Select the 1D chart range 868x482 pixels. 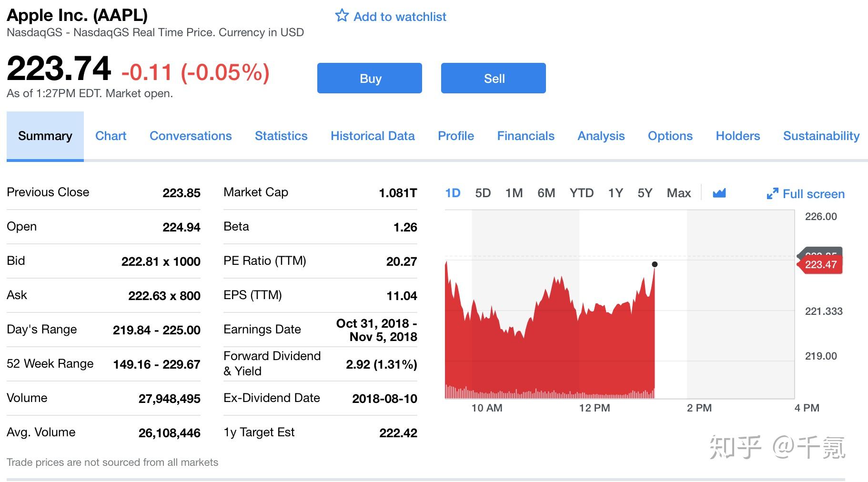453,193
